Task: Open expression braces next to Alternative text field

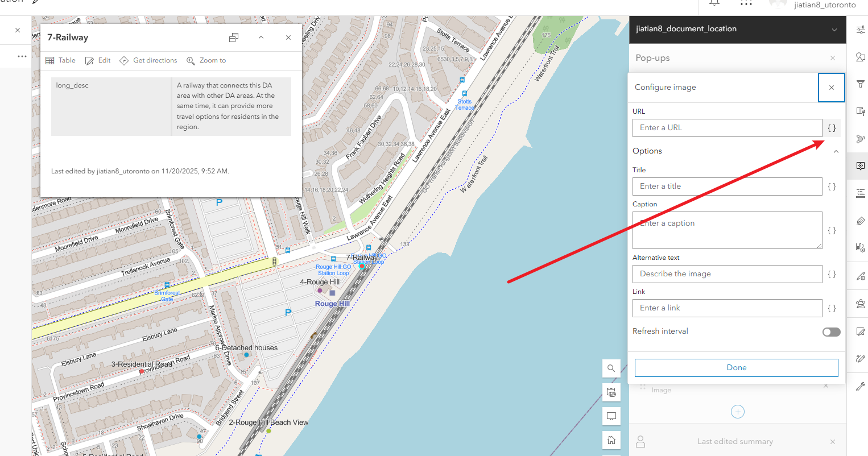Action: coord(832,274)
